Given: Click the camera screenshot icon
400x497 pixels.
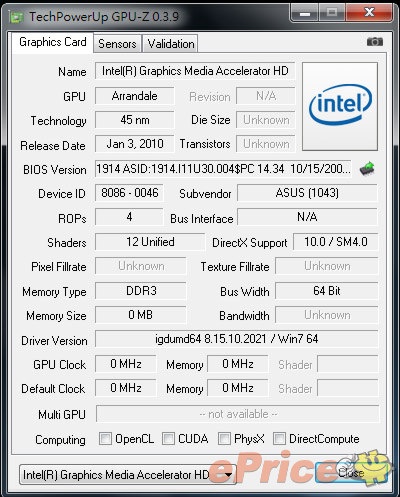Looking at the screenshot, I should (375, 42).
